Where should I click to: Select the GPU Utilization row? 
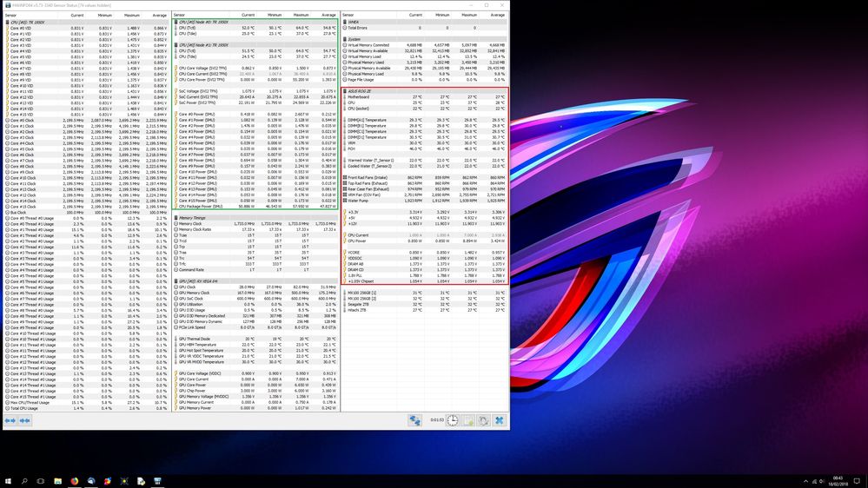255,304
